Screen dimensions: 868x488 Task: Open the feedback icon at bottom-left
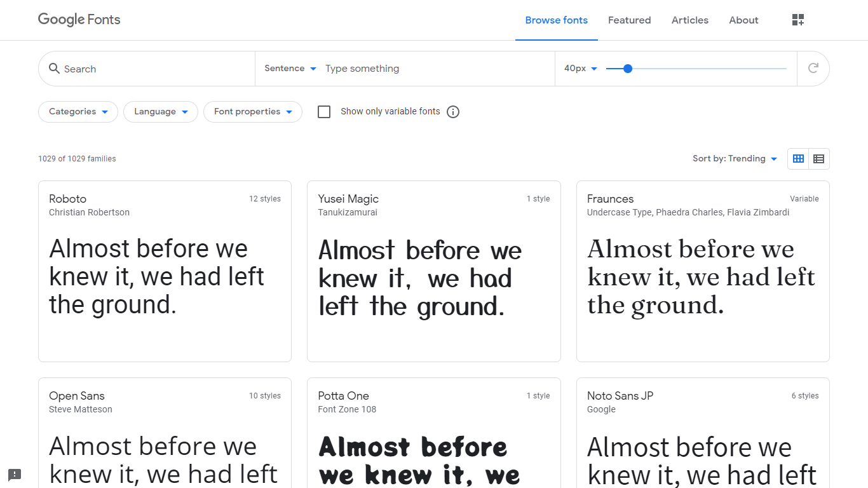[x=15, y=474]
